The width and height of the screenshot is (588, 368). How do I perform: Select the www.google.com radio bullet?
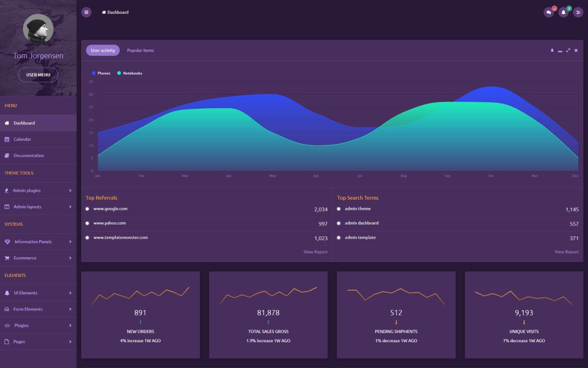click(87, 209)
